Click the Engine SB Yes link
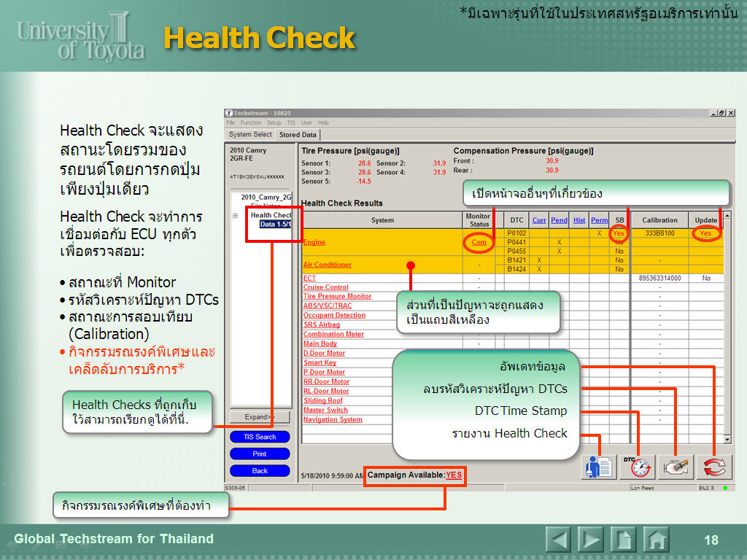The width and height of the screenshot is (747, 560). 619,233
